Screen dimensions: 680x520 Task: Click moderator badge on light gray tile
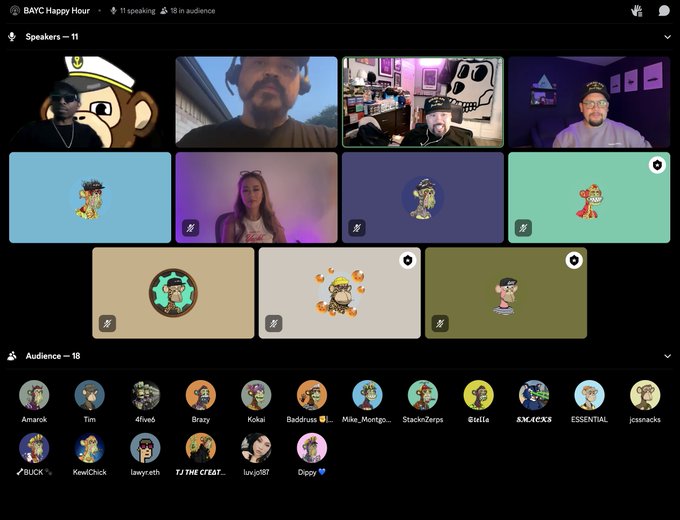click(x=408, y=260)
